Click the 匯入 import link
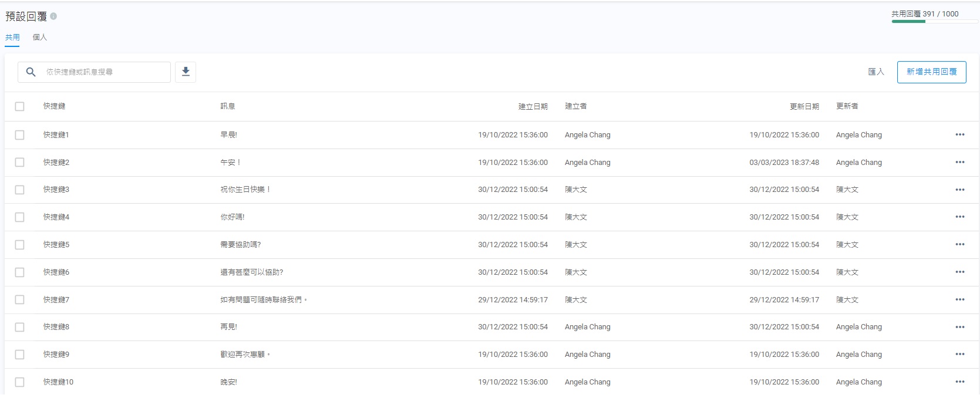This screenshot has width=980, height=408. point(875,72)
